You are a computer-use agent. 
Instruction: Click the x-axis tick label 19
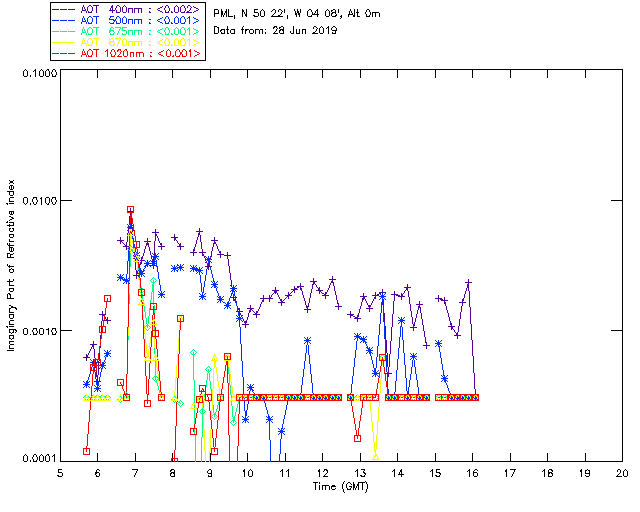tap(585, 473)
